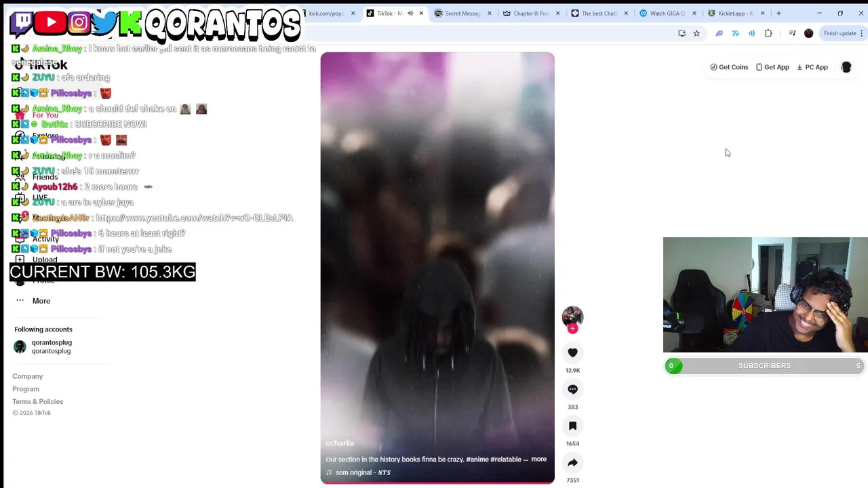The height and width of the screenshot is (488, 868).
Task: Click the Get App button
Action: click(772, 67)
